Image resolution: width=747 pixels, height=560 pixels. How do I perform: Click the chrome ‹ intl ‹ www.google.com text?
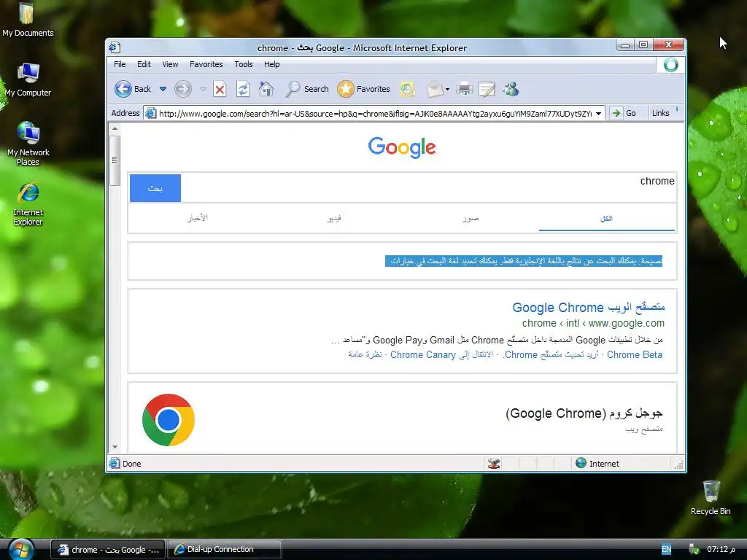click(x=593, y=323)
